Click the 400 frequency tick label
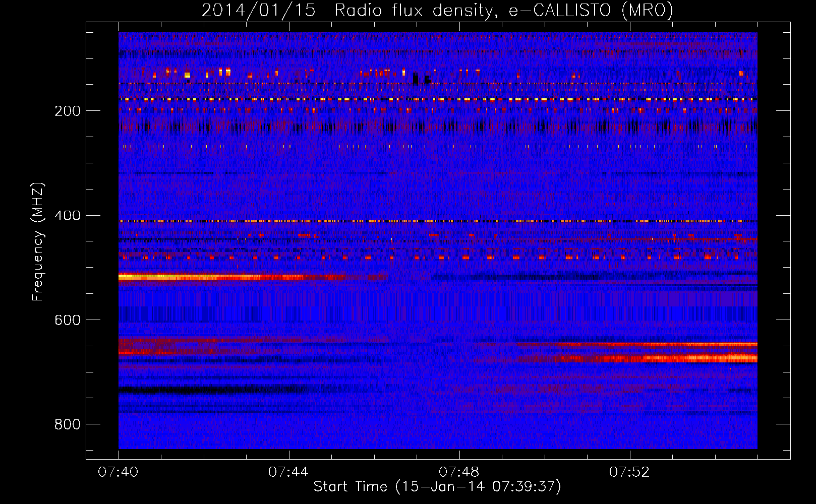 68,216
